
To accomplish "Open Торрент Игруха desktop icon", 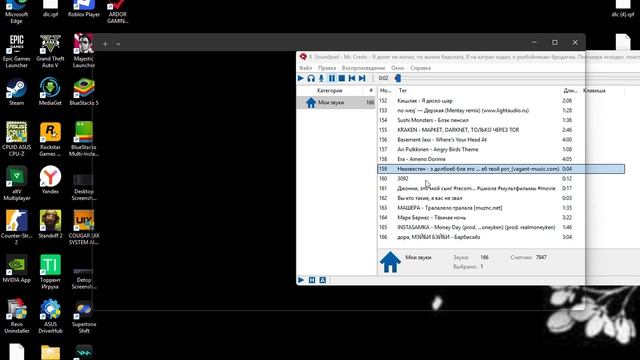I will point(50,272).
